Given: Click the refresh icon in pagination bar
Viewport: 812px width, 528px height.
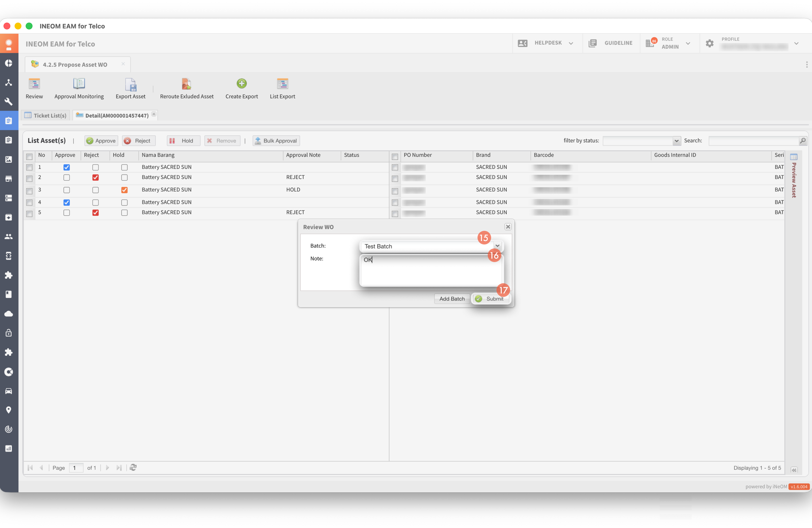Looking at the screenshot, I should tap(133, 468).
